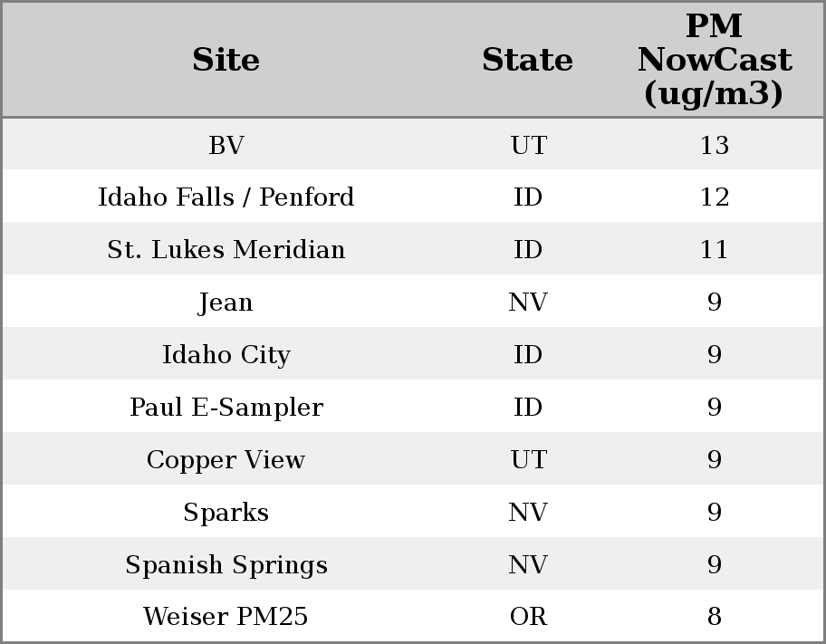Select the Spanish Springs site cell
This screenshot has width=826, height=644.
coord(226,565)
